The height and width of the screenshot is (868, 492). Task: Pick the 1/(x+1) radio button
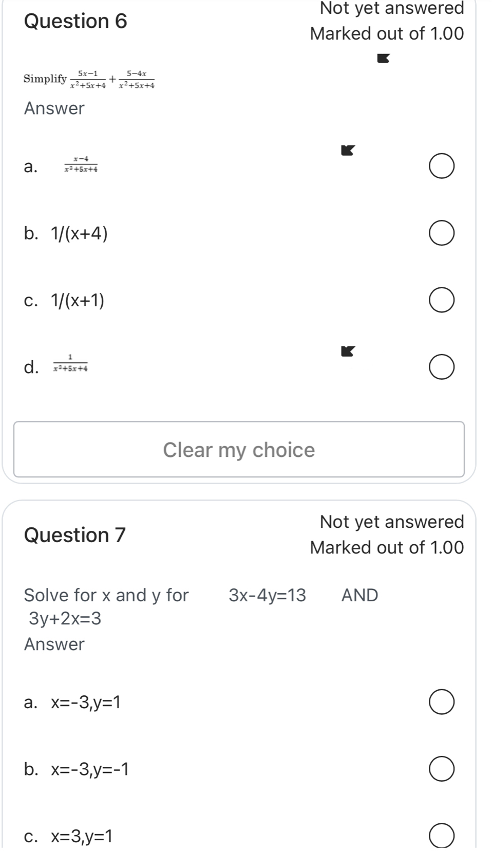(x=441, y=301)
